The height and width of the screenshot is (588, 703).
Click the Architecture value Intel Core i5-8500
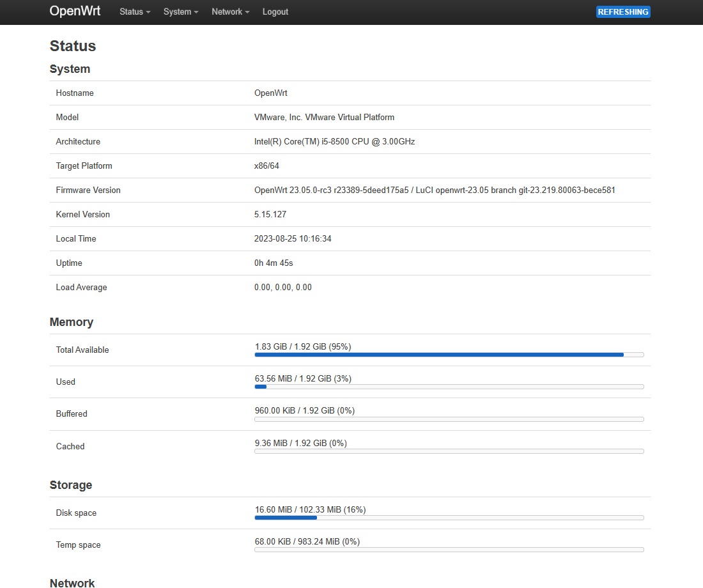(334, 141)
